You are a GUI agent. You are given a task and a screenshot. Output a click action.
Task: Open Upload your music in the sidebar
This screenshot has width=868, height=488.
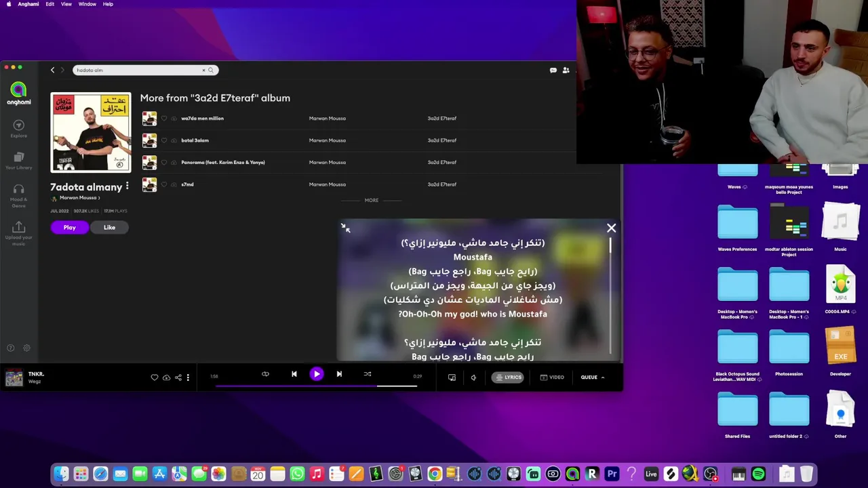(x=18, y=232)
